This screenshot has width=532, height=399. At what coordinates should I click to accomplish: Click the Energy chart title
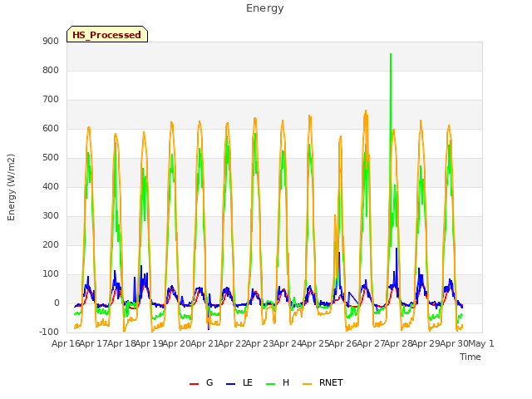click(x=265, y=8)
